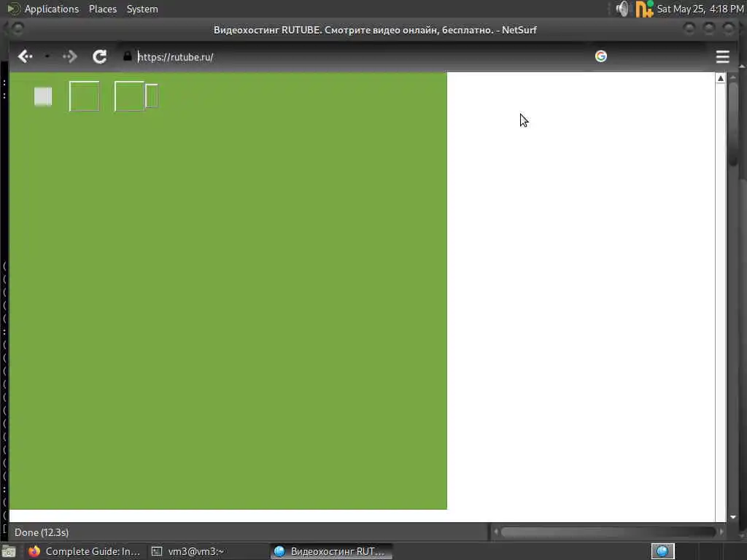The image size is (747, 560).
Task: Open the System menu
Action: pyautogui.click(x=142, y=9)
